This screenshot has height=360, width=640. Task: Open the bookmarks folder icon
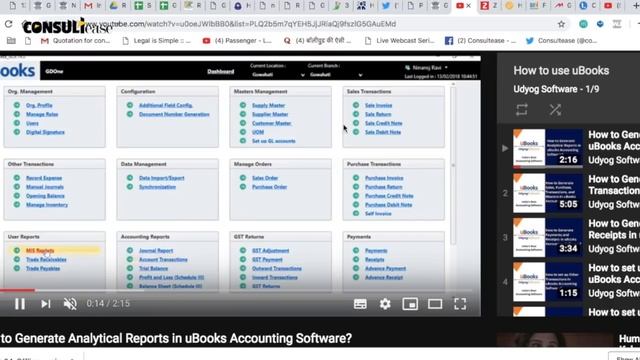(11, 41)
